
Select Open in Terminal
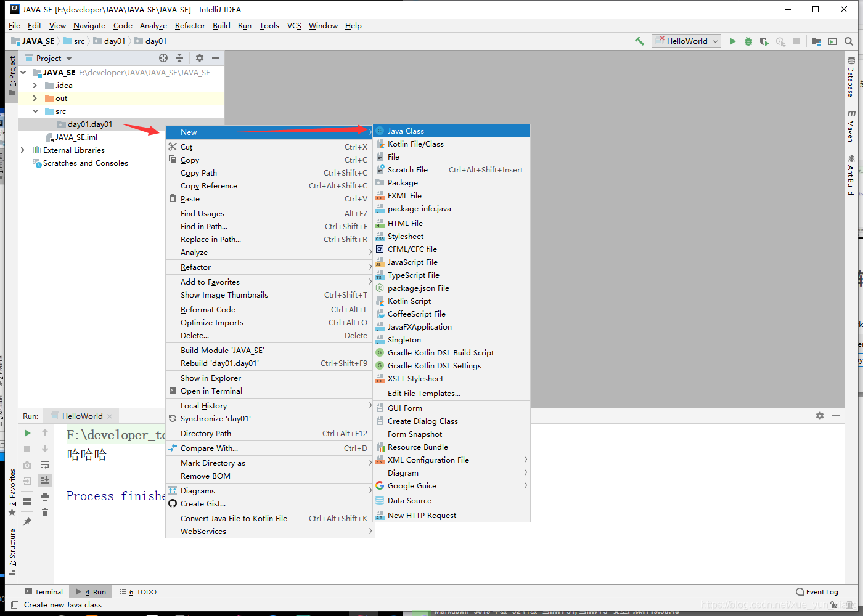(x=269, y=391)
